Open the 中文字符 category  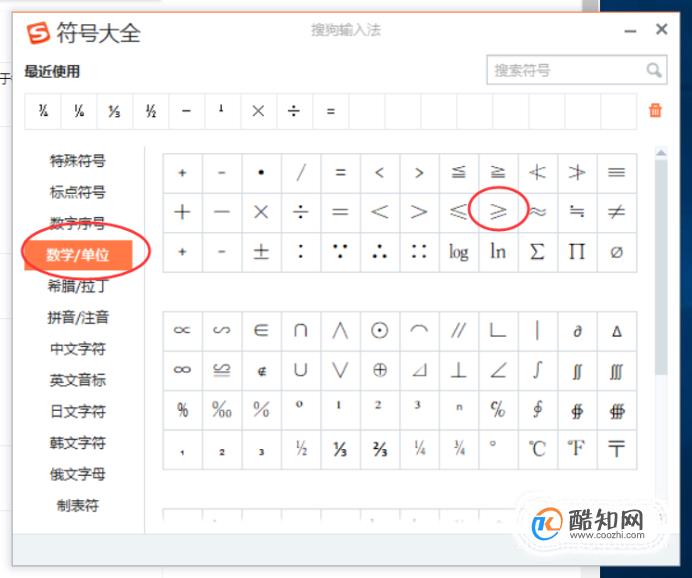coord(78,349)
